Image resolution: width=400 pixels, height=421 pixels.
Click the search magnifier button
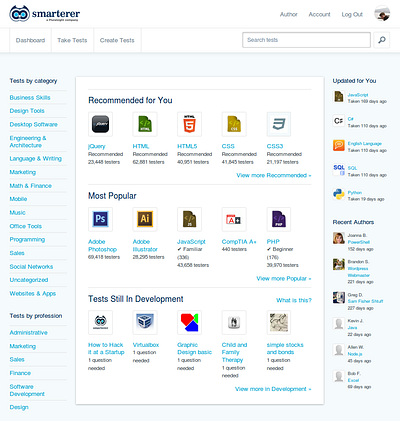point(382,40)
